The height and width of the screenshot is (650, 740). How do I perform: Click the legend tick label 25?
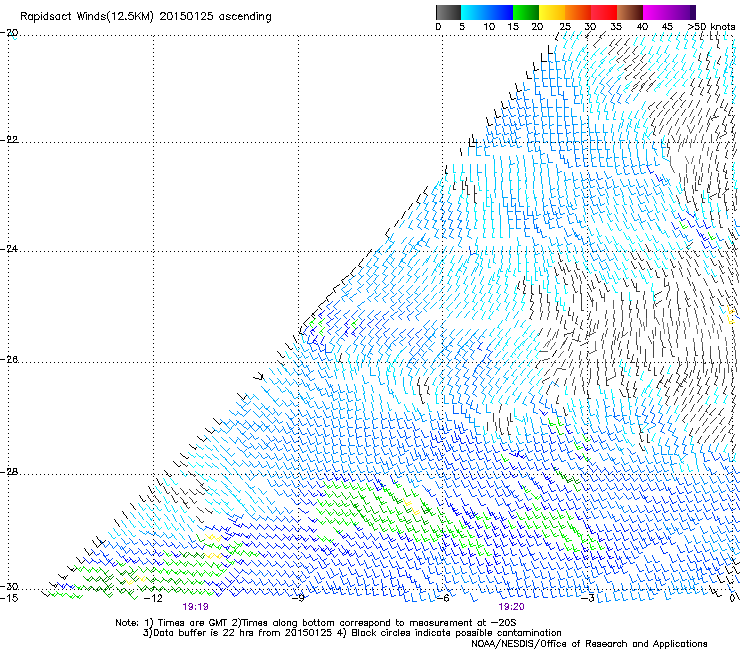[x=565, y=27]
